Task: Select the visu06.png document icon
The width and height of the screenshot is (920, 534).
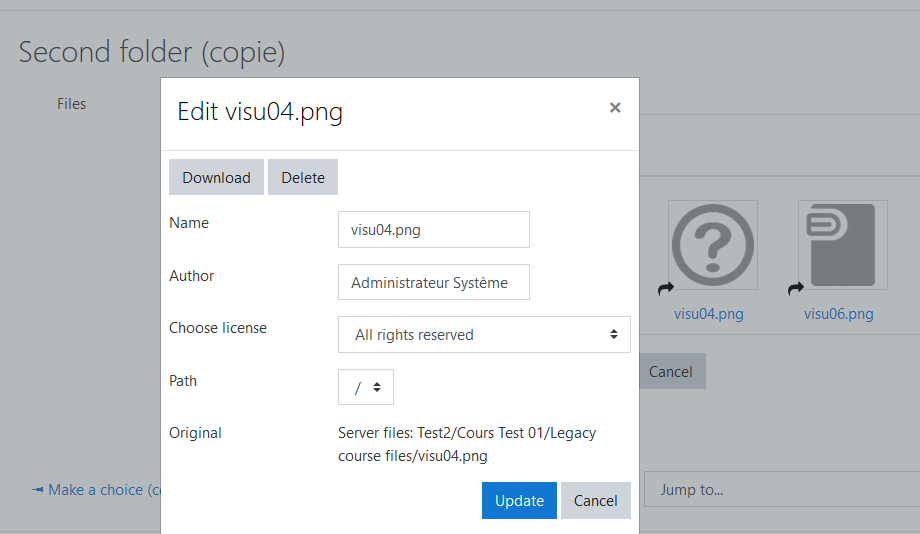Action: (843, 245)
